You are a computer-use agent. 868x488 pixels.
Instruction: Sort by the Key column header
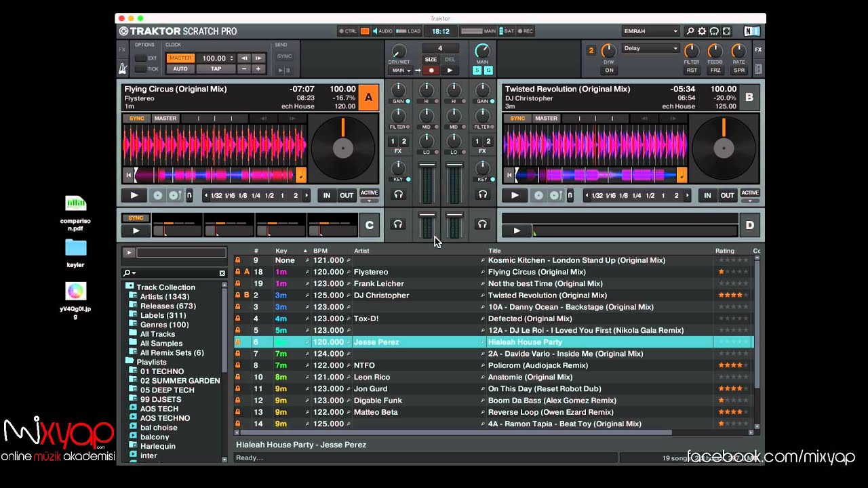click(x=281, y=251)
